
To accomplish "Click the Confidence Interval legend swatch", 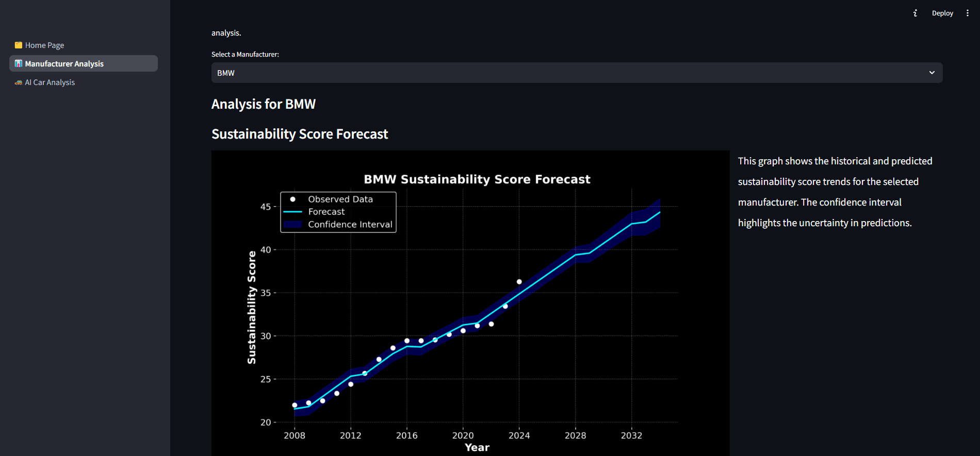I will click(292, 225).
